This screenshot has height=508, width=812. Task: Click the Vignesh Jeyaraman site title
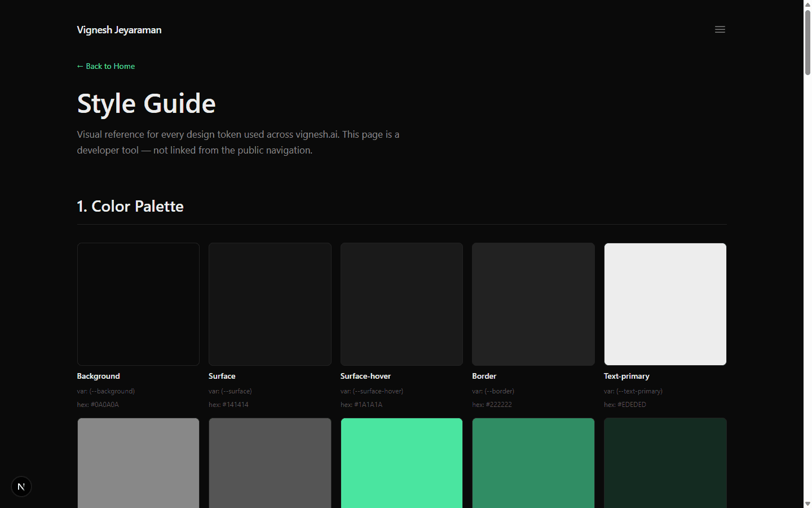click(x=119, y=29)
